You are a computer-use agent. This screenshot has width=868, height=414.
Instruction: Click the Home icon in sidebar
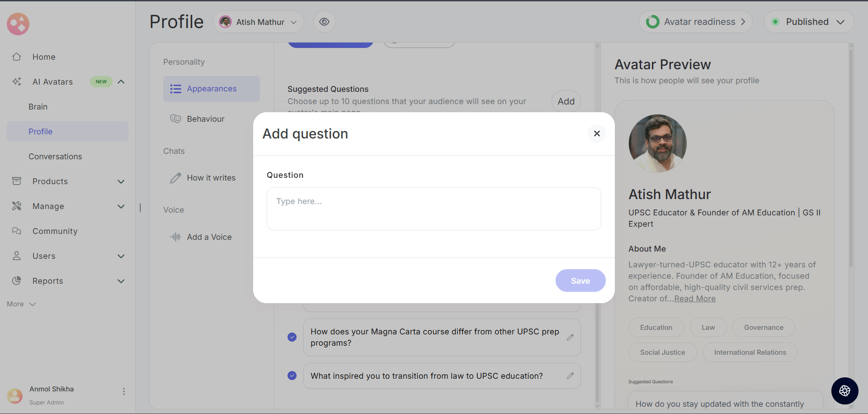click(17, 57)
